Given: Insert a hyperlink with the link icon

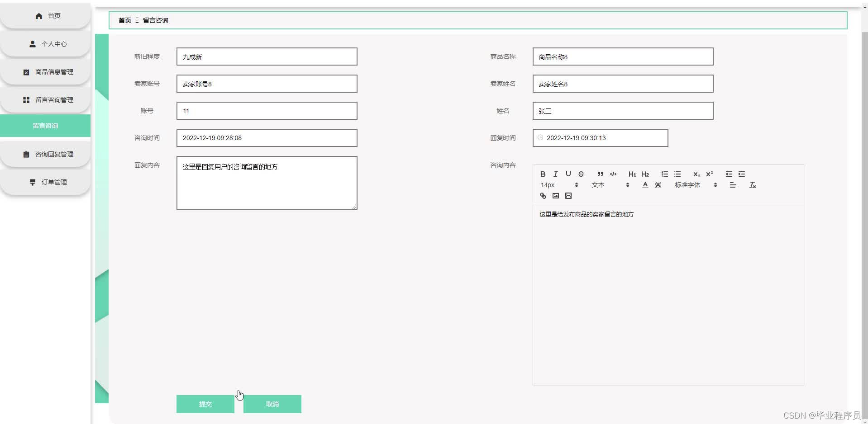Looking at the screenshot, I should pyautogui.click(x=543, y=196).
